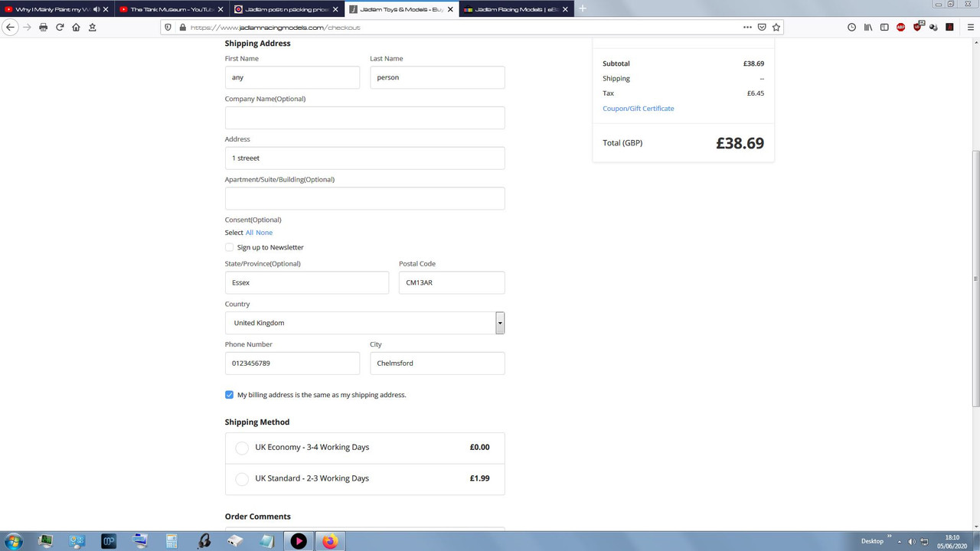Open the Firefox hamburger menu
980x551 pixels.
click(x=971, y=27)
